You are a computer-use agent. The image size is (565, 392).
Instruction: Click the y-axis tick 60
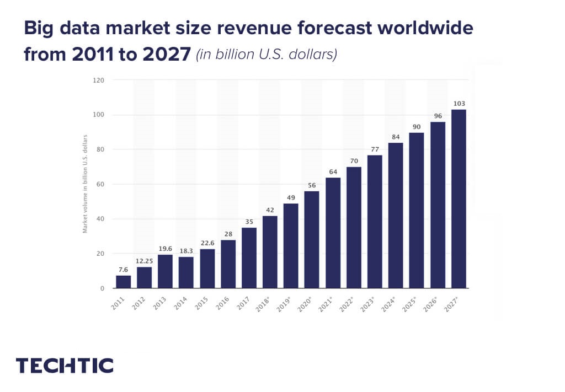point(100,184)
